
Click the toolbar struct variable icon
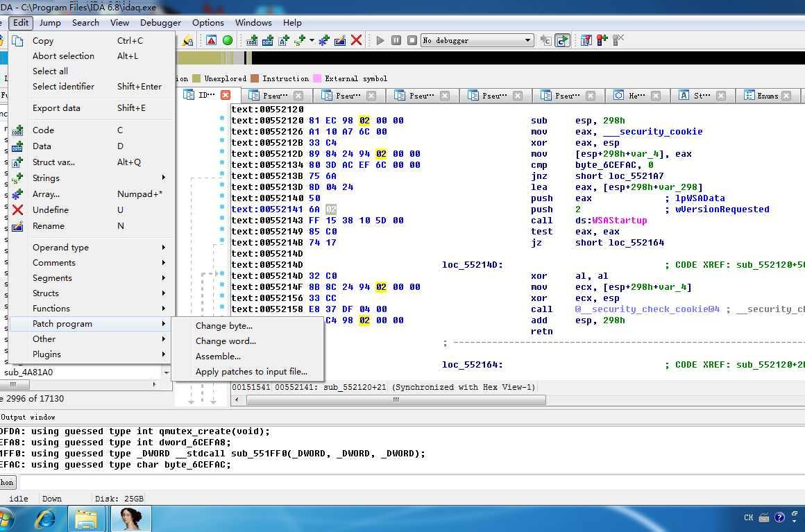click(x=283, y=40)
